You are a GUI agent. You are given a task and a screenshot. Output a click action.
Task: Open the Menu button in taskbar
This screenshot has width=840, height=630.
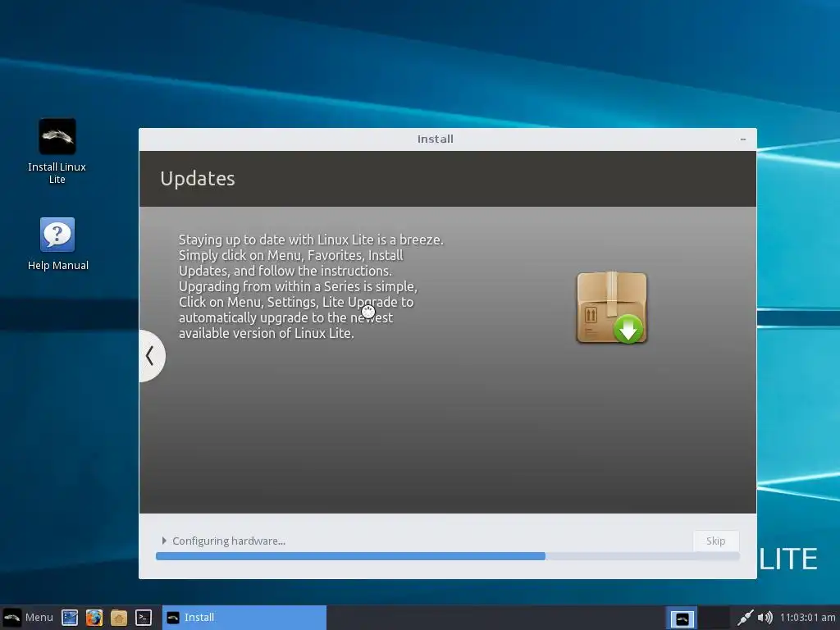[28, 617]
